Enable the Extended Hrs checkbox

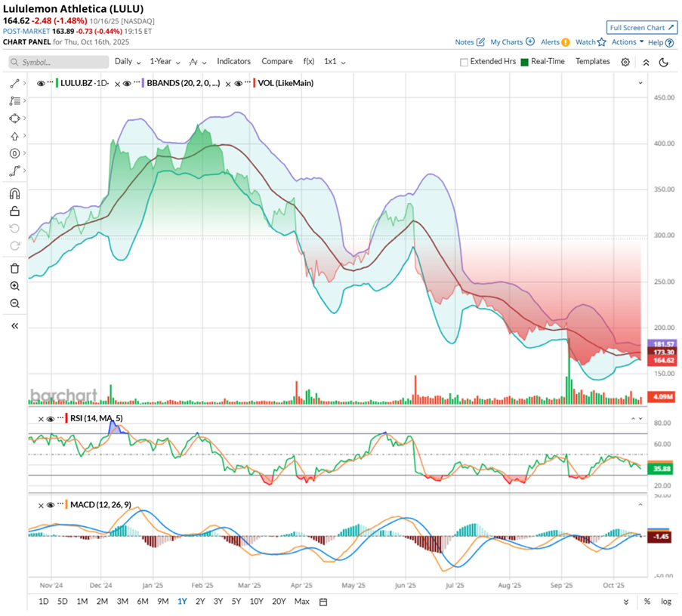coord(464,62)
